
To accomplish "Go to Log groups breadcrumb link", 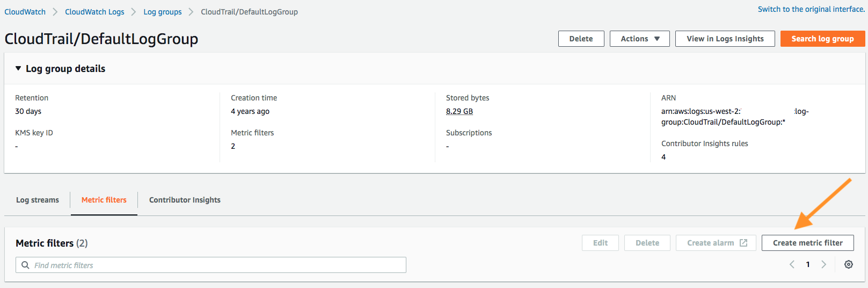I will click(163, 12).
